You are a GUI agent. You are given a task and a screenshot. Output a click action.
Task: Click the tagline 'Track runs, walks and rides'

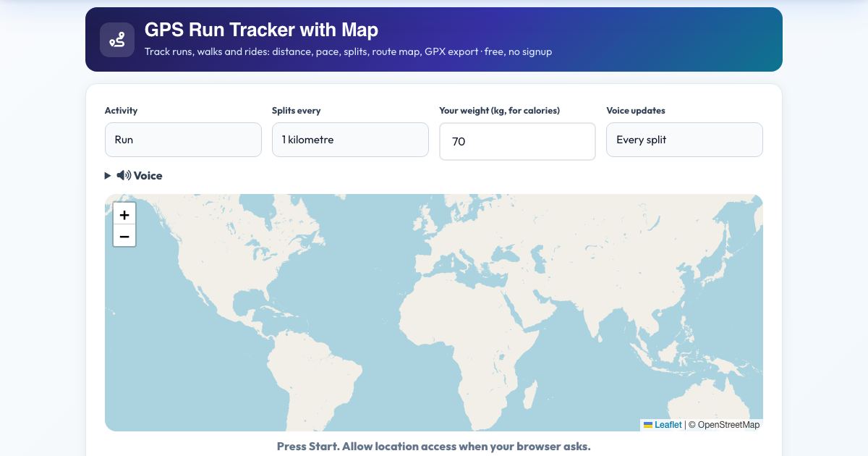348,51
